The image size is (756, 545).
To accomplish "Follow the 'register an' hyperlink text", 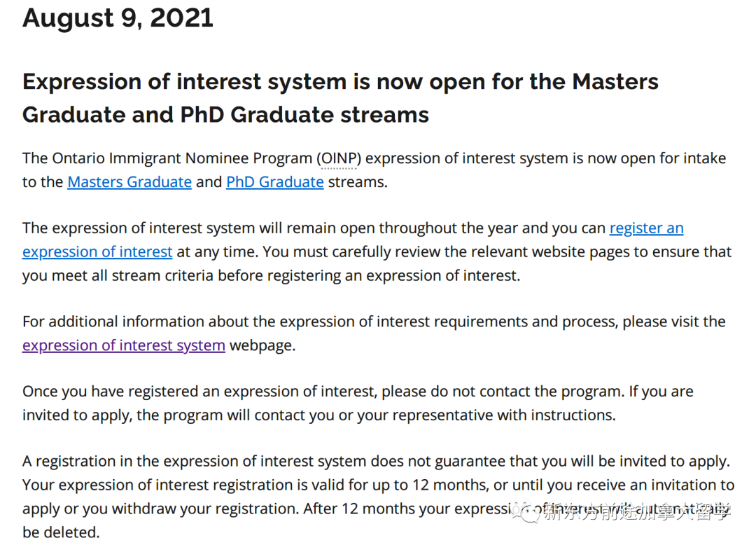I will 646,228.
